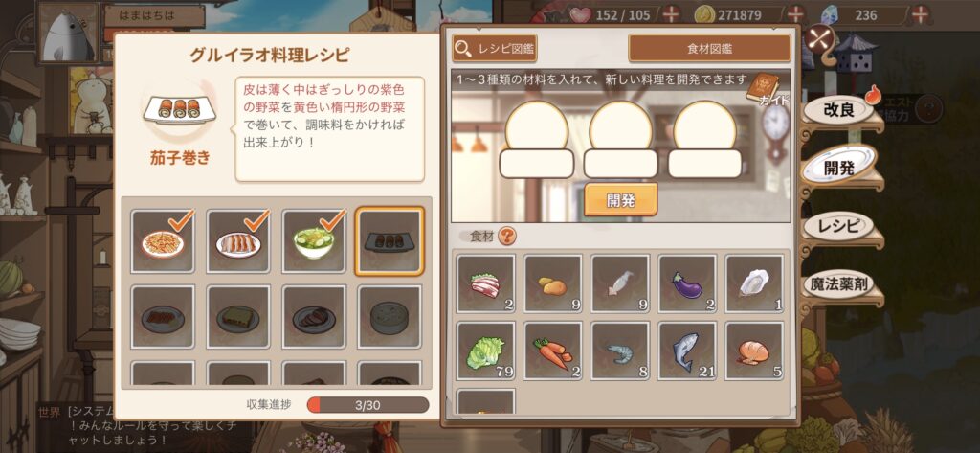Select the eggplant ingredient
The width and height of the screenshot is (980, 453).
click(x=687, y=283)
